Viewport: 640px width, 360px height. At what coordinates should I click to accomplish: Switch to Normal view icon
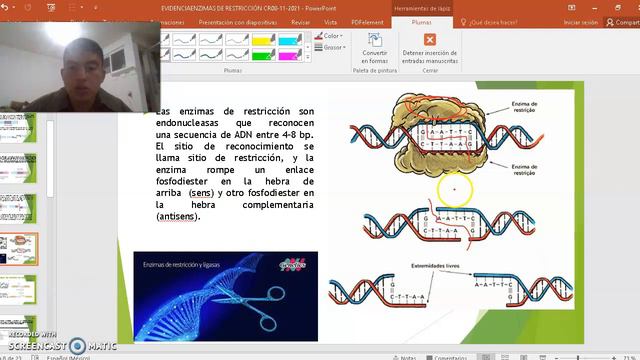pyautogui.click(x=486, y=357)
